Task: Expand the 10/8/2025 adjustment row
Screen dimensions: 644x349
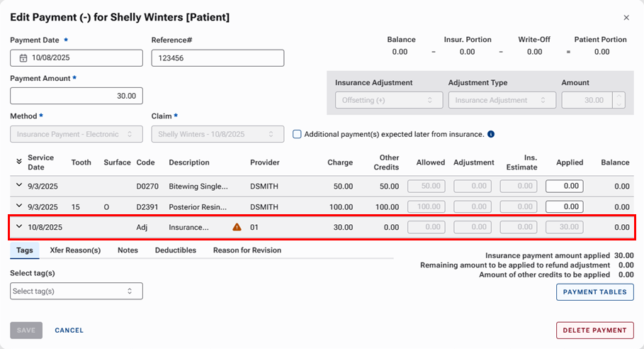Action: click(19, 228)
